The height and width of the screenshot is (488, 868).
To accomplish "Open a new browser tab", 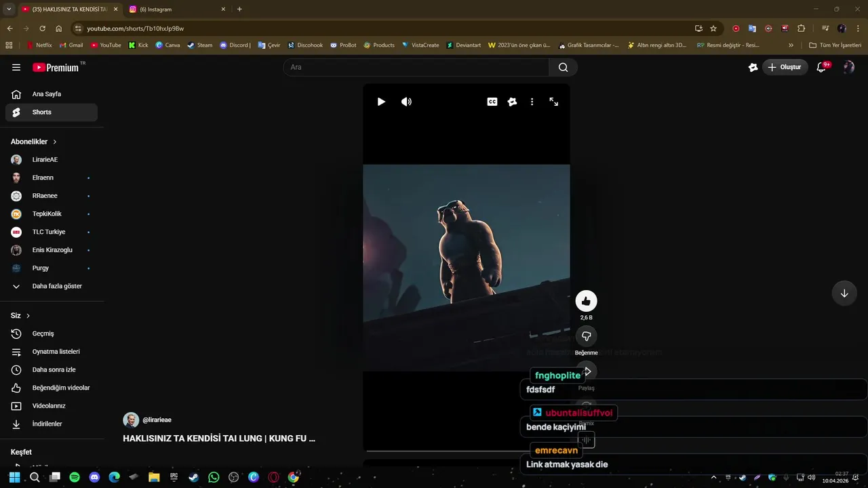I will (239, 9).
